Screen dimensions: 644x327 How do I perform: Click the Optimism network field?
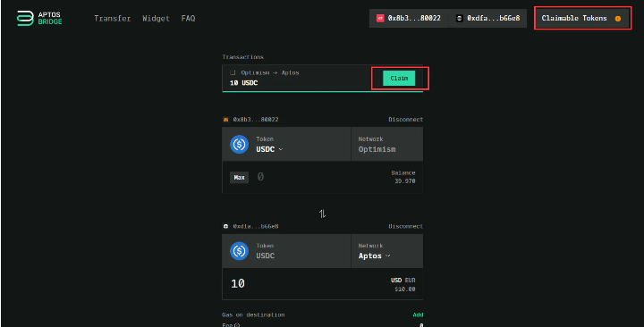pyautogui.click(x=387, y=144)
